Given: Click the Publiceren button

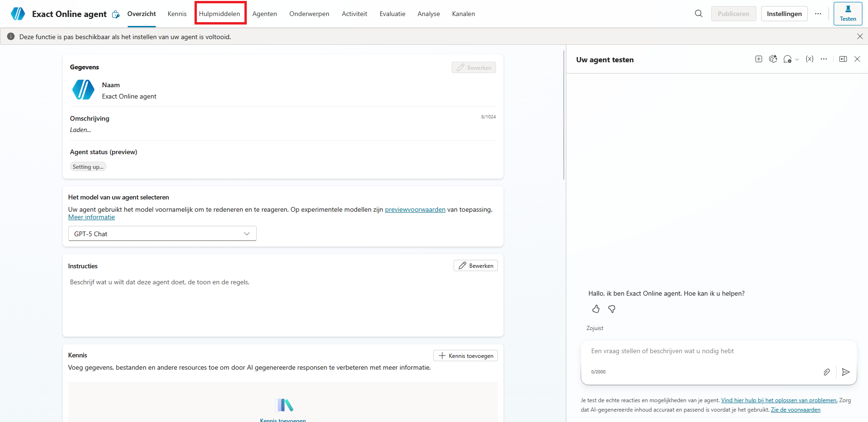Looking at the screenshot, I should click(733, 14).
